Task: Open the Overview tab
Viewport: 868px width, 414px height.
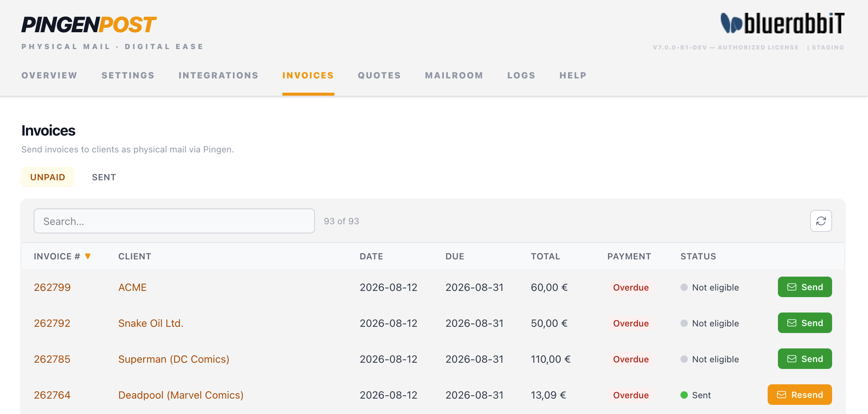Action: point(49,75)
